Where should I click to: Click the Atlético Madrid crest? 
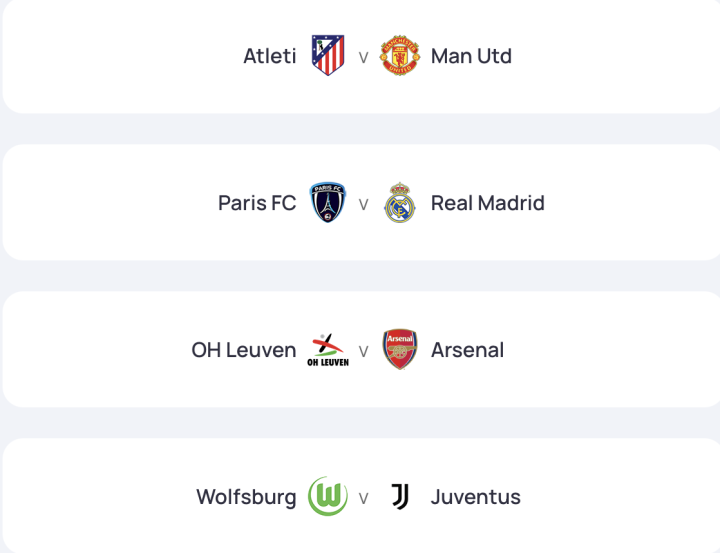pos(327,56)
